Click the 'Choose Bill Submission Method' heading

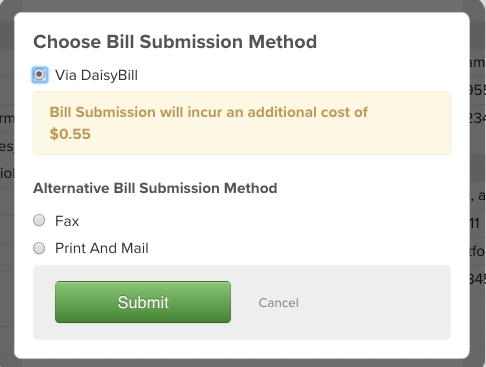(175, 42)
